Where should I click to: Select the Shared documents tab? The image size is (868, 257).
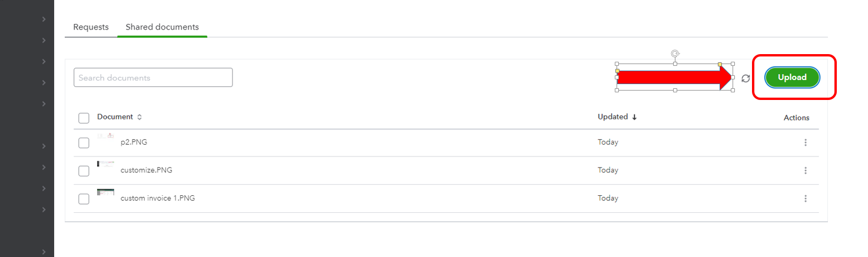click(162, 27)
